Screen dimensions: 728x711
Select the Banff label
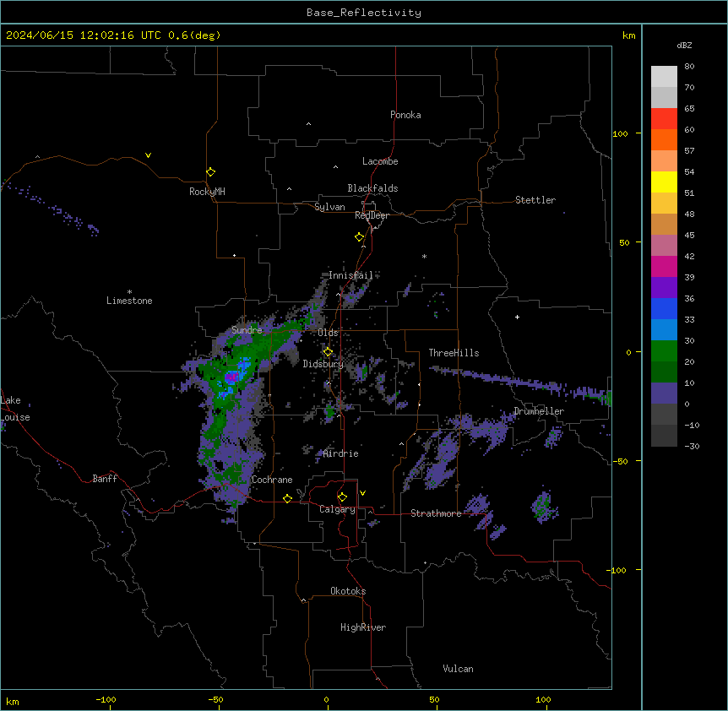(105, 479)
